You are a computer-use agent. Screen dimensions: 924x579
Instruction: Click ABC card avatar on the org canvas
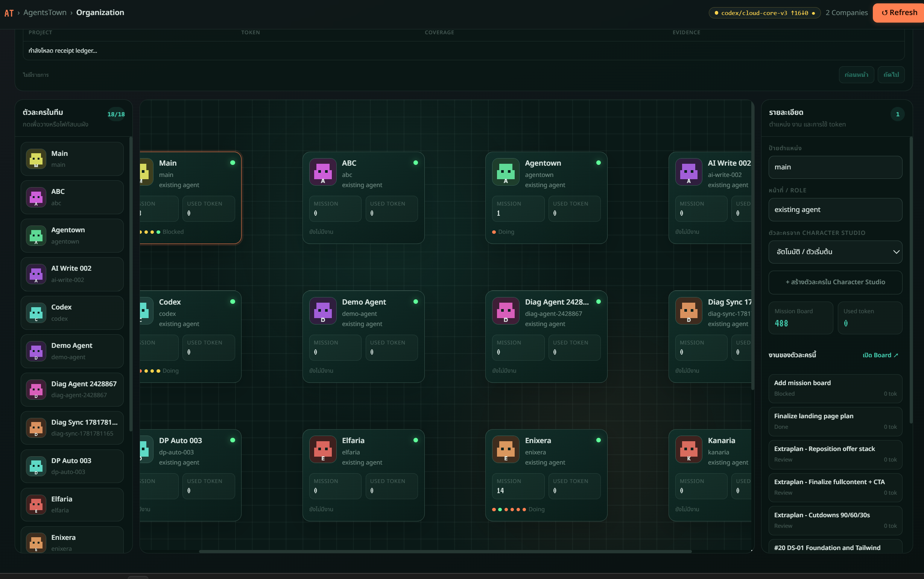click(323, 172)
